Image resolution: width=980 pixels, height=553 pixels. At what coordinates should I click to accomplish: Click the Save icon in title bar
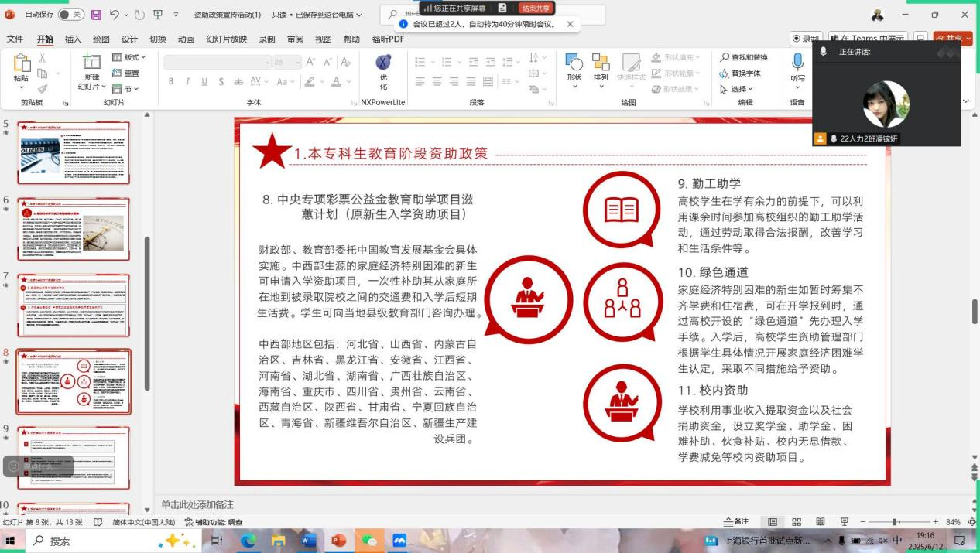97,15
